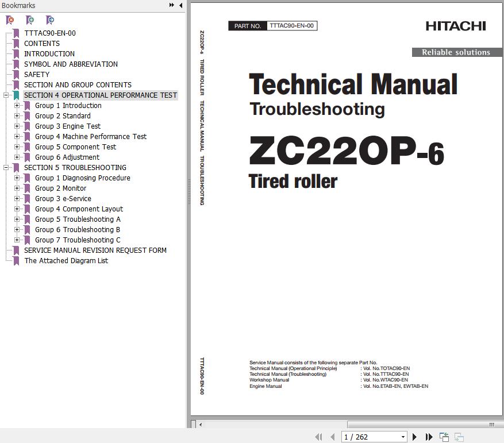Go to previous page arrow
Screen dimensions: 504x443
(x=332, y=437)
